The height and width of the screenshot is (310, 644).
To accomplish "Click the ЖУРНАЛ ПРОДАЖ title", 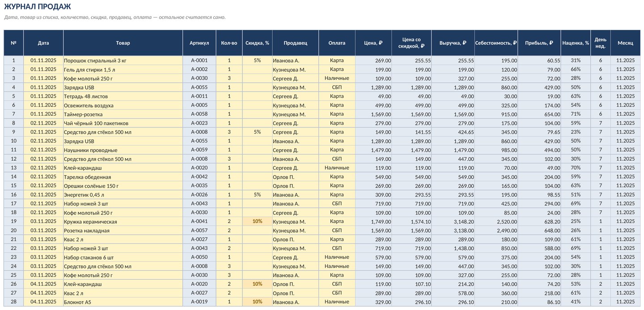I will coord(38,7).
